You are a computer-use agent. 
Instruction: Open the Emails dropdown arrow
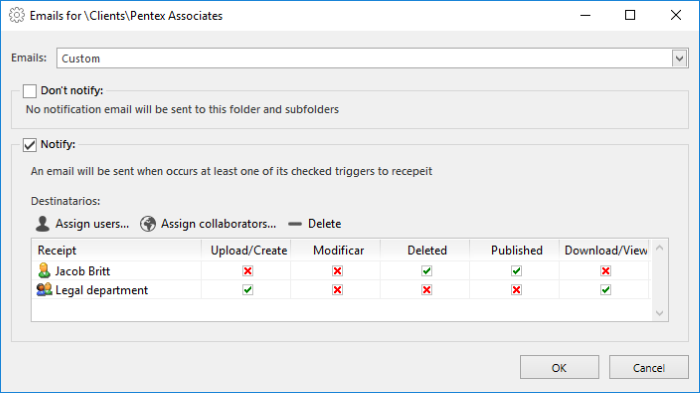pyautogui.click(x=679, y=59)
